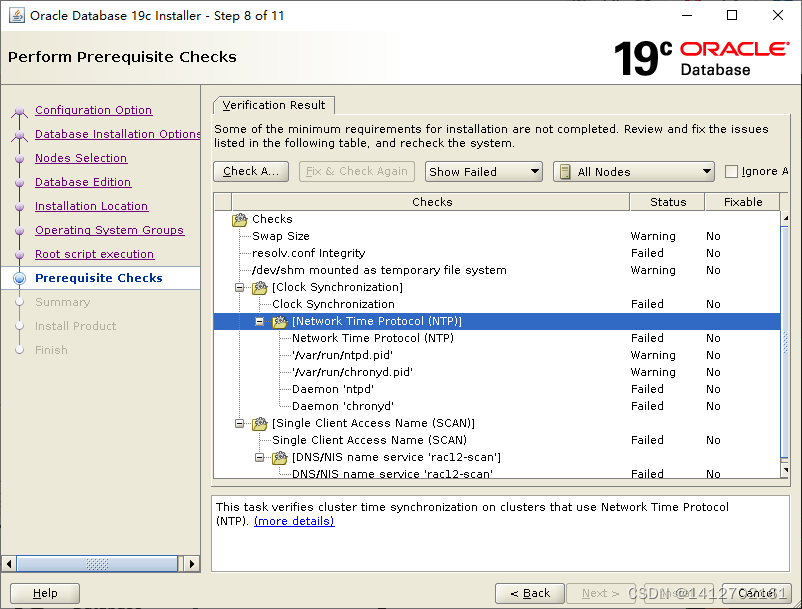Click the Prerequisite Checks step bullet icon
The height and width of the screenshot is (609, 802).
(x=19, y=278)
